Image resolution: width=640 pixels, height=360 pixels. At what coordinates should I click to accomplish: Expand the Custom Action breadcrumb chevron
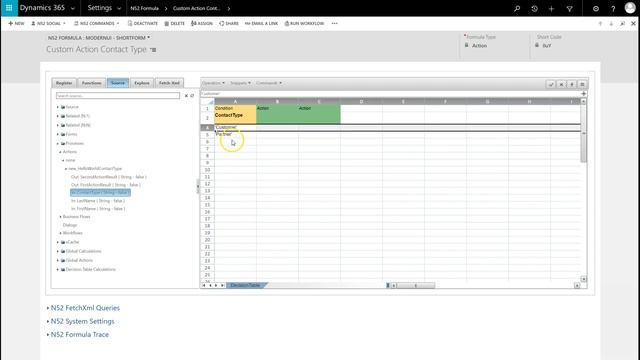[229, 8]
